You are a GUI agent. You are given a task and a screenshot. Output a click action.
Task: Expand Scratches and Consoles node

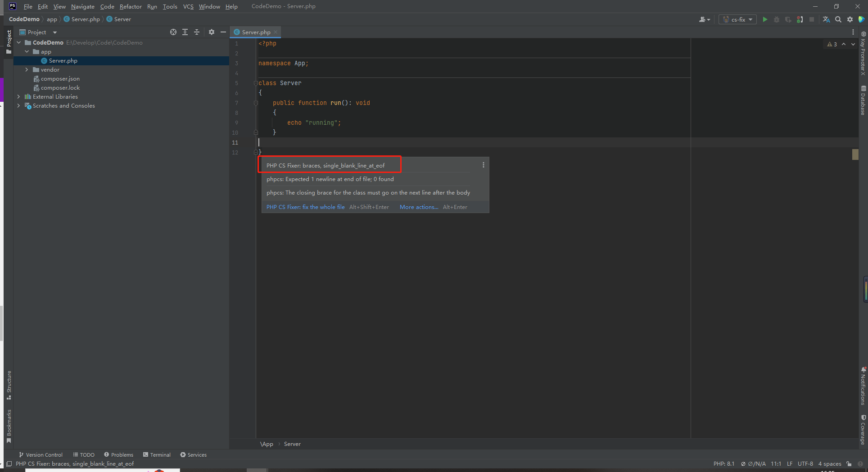click(19, 106)
